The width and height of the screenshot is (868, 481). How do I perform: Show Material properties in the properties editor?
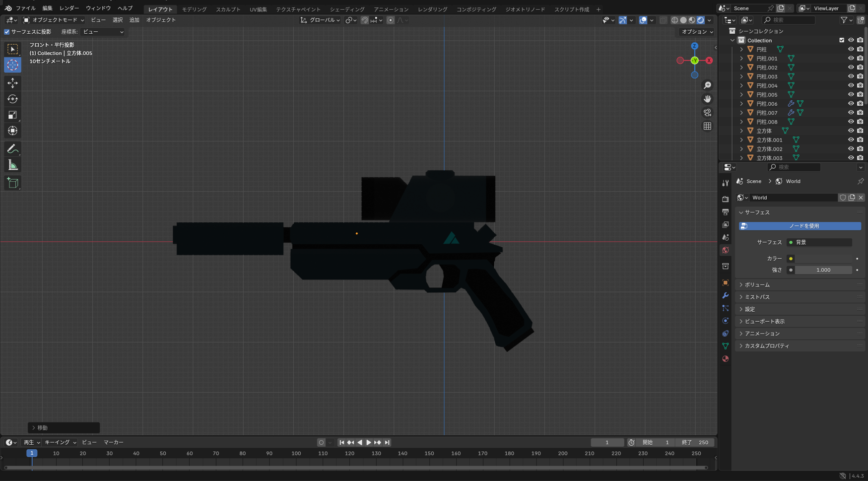[x=725, y=358]
